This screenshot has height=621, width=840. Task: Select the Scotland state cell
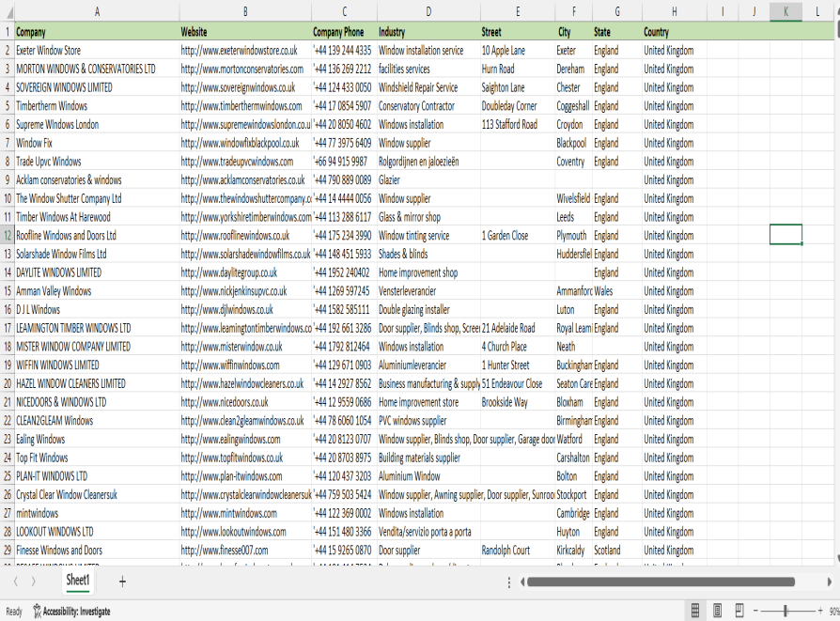(x=607, y=551)
